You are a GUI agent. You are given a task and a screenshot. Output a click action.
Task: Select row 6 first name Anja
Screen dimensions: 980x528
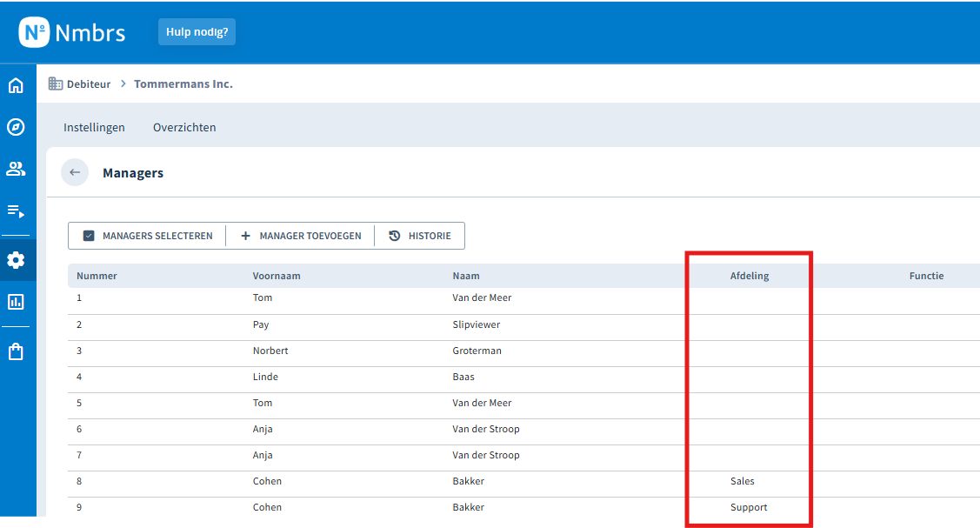(x=263, y=430)
